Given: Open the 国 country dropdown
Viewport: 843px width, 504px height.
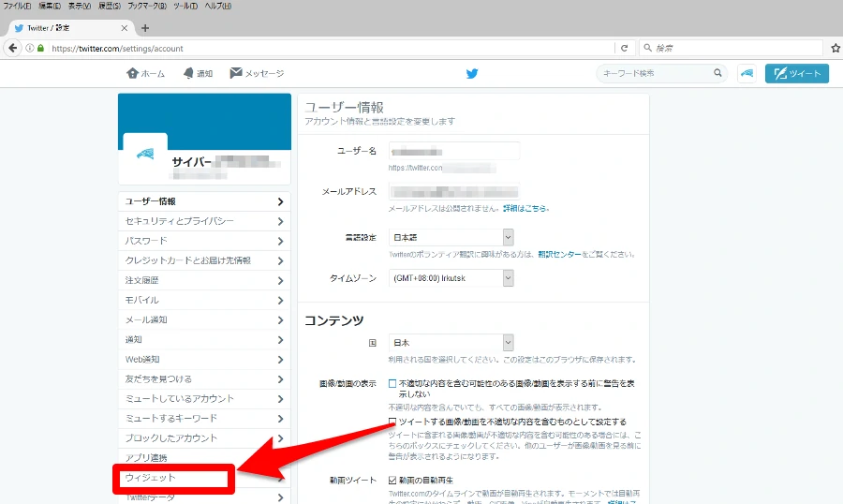Looking at the screenshot, I should pyautogui.click(x=451, y=343).
